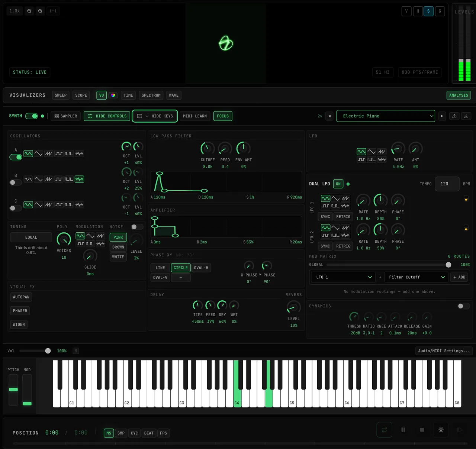
Task: Switch to the SCOPE visualizer
Action: (x=81, y=96)
